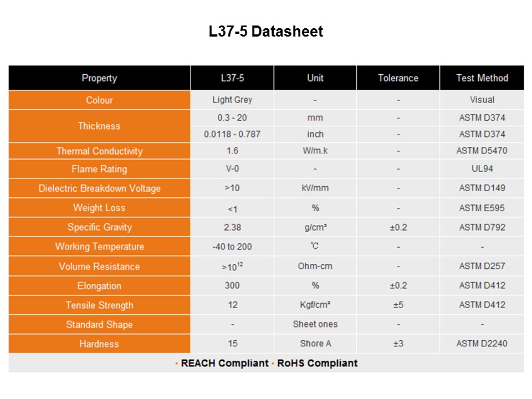Image resolution: width=532 pixels, height=399 pixels.
Task: Select the 'Specific Gravity' label
Action: 99,227
